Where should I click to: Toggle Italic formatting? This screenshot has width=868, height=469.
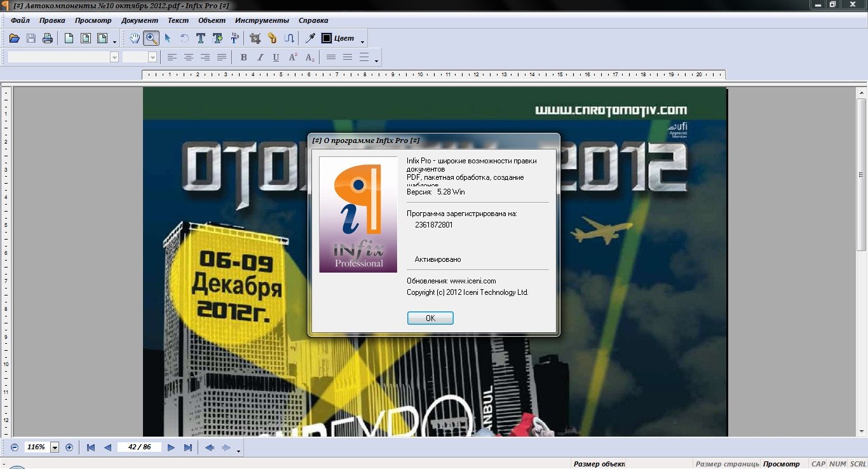(x=260, y=57)
